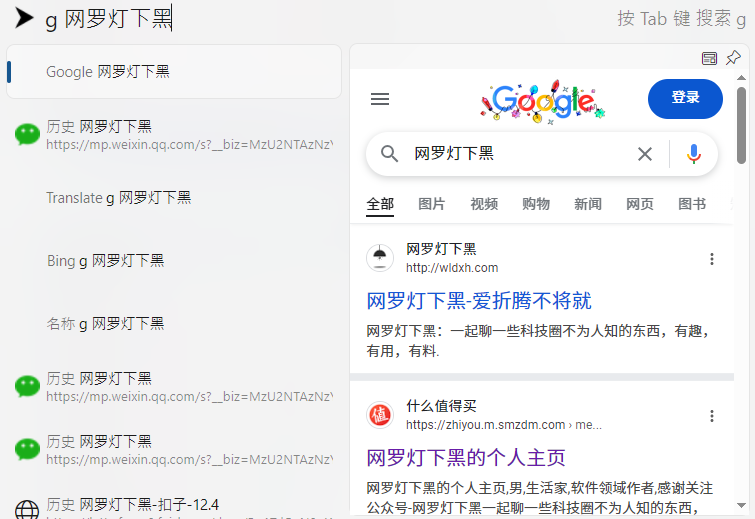Open more options for 什么值得买 result
The width and height of the screenshot is (755, 519).
pyautogui.click(x=712, y=416)
